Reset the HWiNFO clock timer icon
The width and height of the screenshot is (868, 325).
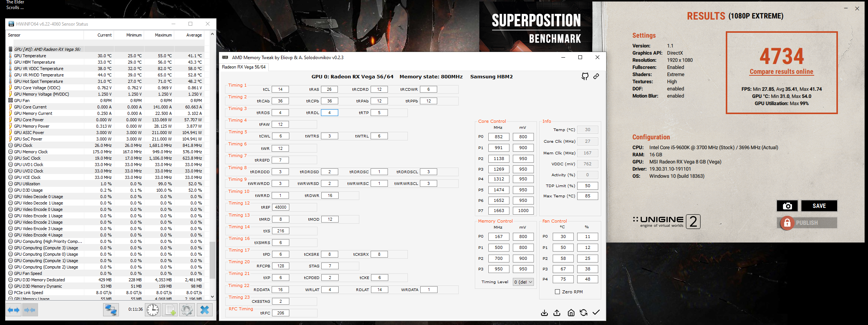tap(153, 310)
